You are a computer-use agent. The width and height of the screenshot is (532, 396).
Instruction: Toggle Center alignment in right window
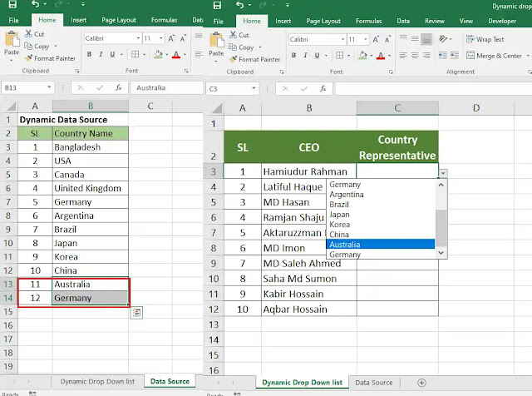(415, 56)
